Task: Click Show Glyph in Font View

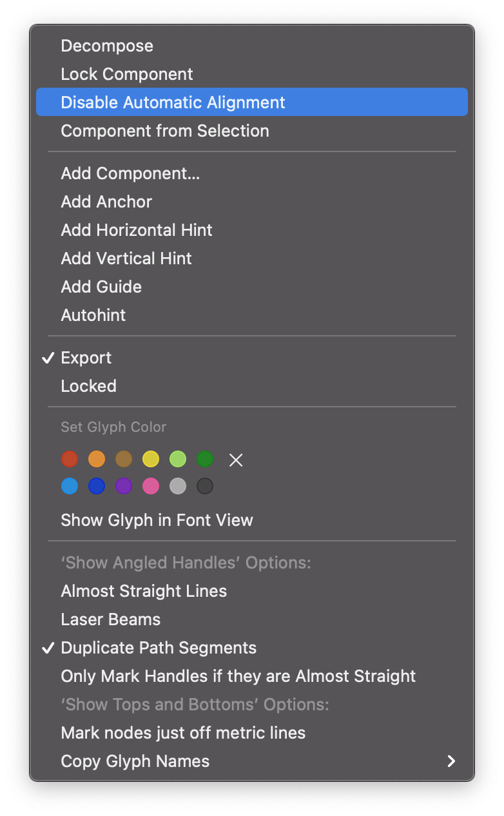Action: tap(157, 521)
